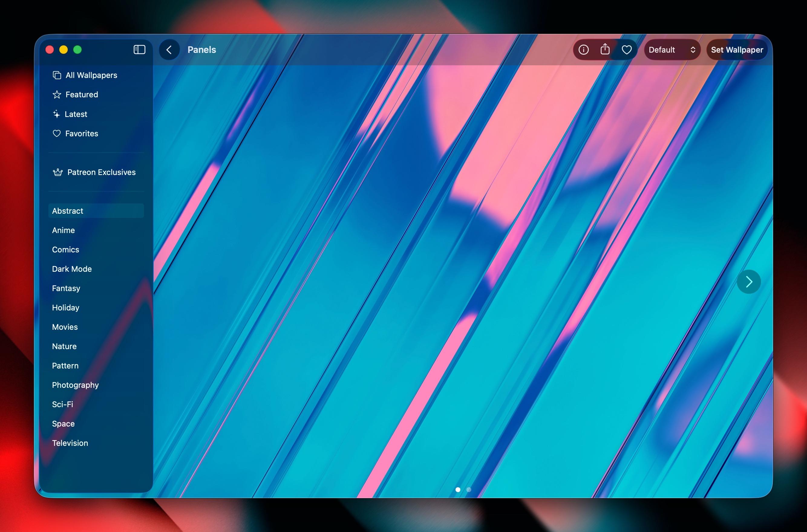Open Patreon Exclusives
The image size is (807, 532).
coord(96,172)
